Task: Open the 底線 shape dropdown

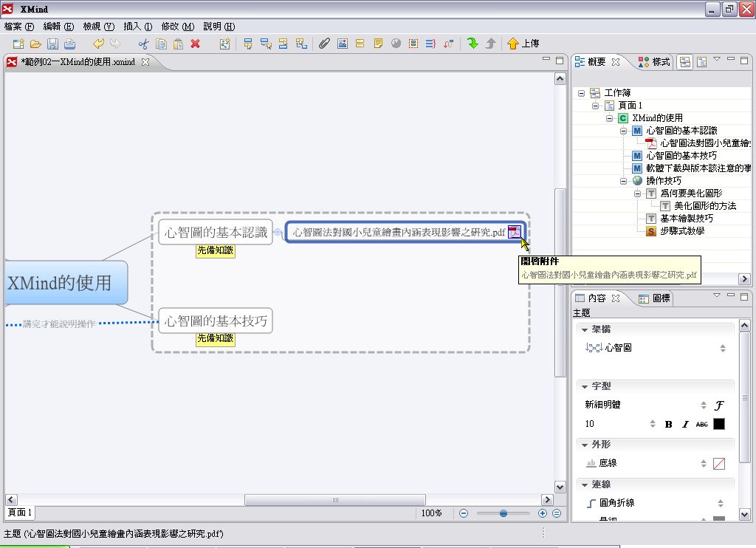Action: point(704,464)
